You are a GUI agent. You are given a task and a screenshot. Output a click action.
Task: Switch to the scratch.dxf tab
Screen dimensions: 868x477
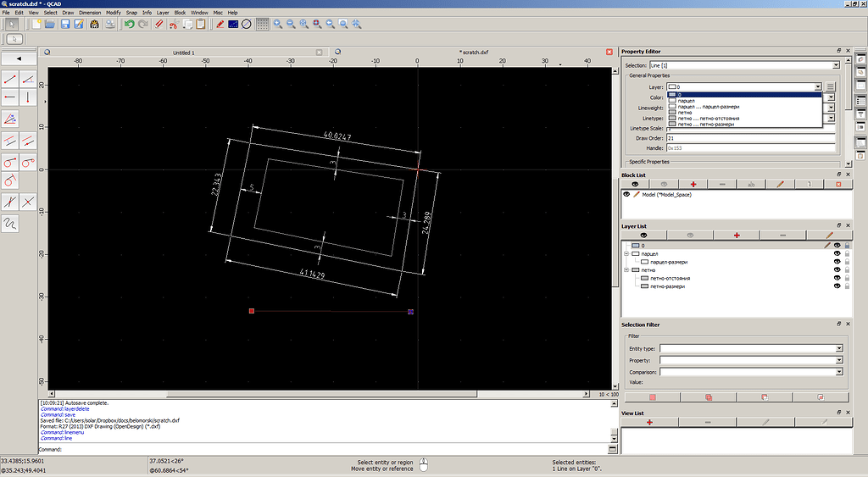pyautogui.click(x=473, y=52)
